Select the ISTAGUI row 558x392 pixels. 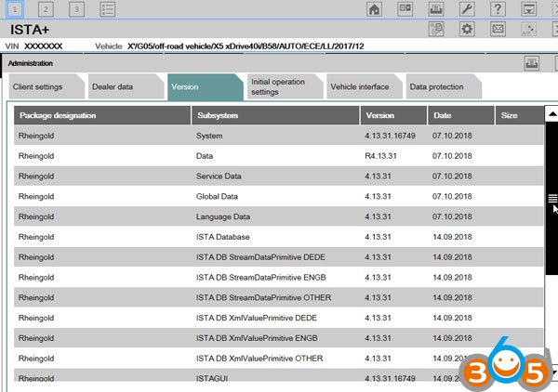[279, 376]
